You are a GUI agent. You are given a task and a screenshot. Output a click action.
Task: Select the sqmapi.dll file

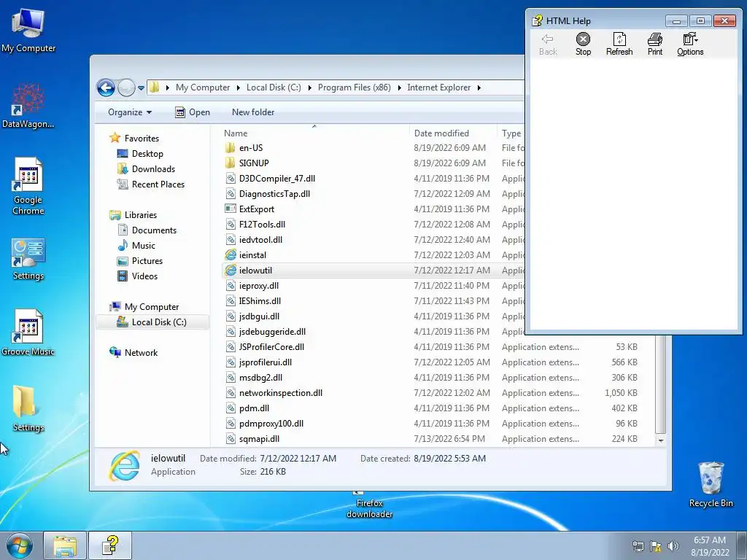coord(259,438)
